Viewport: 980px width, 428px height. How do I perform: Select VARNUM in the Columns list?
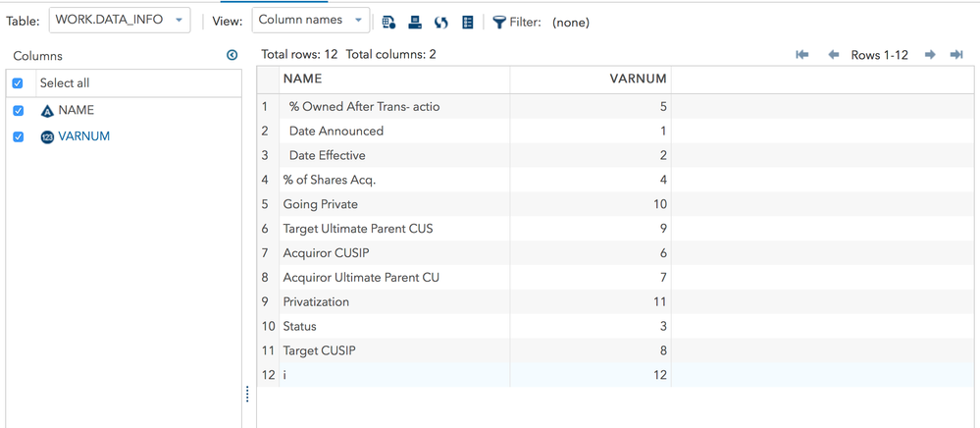click(83, 136)
